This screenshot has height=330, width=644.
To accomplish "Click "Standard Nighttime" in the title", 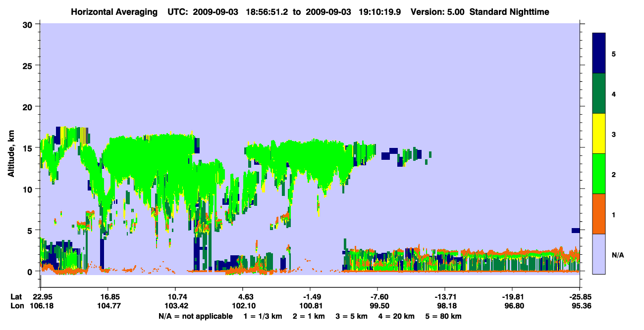I will point(509,11).
